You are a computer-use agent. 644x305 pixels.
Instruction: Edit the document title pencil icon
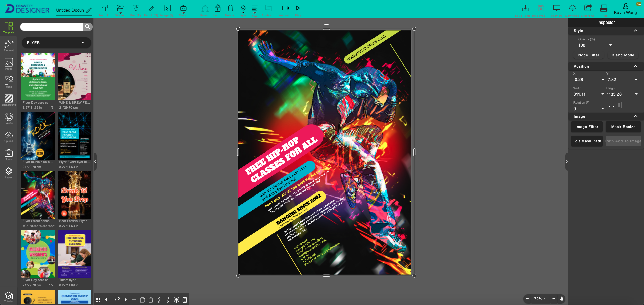89,10
